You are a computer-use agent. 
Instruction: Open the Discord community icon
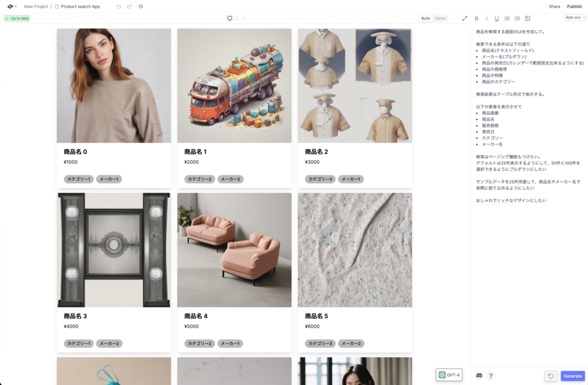coord(479,376)
